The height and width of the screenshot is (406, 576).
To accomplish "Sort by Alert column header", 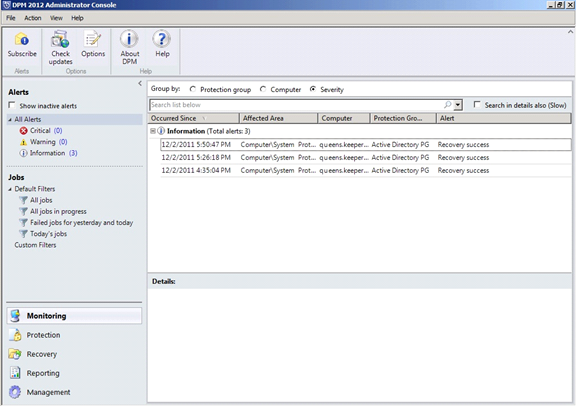I will 504,118.
